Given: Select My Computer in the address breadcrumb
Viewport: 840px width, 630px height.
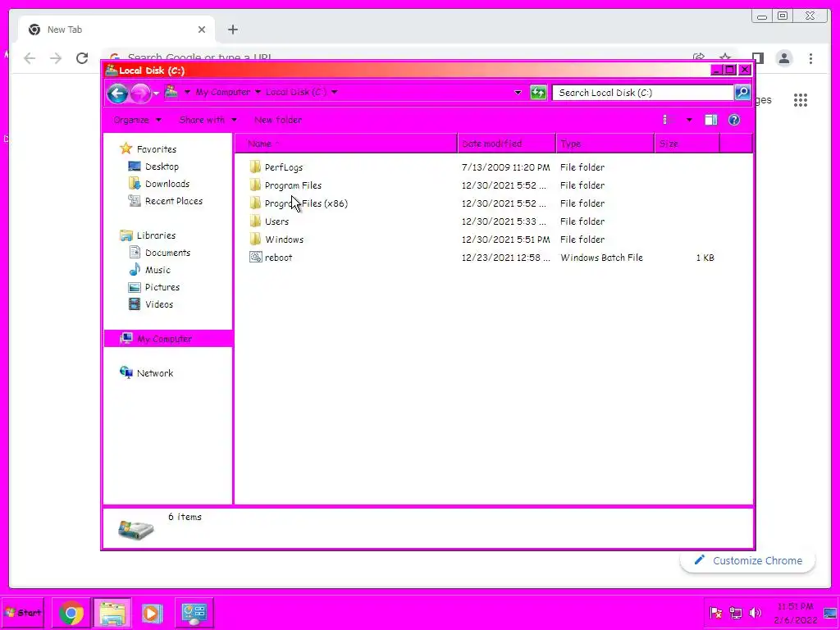Looking at the screenshot, I should tap(222, 92).
